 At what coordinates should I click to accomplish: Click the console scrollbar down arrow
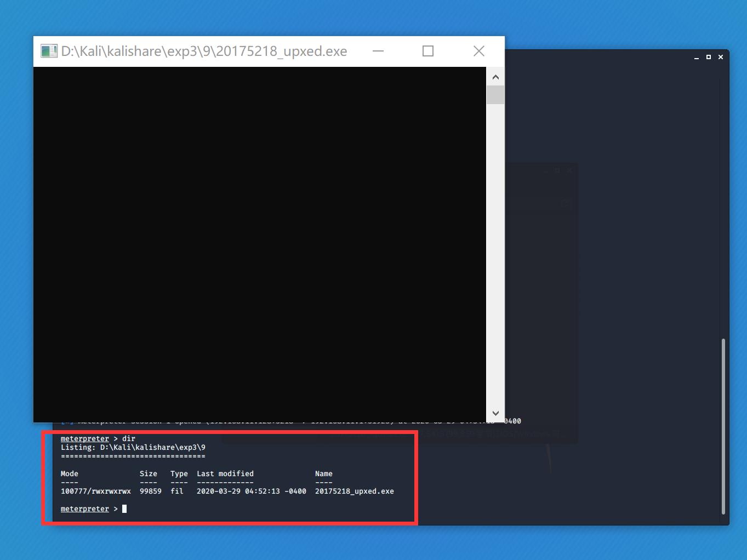click(495, 413)
